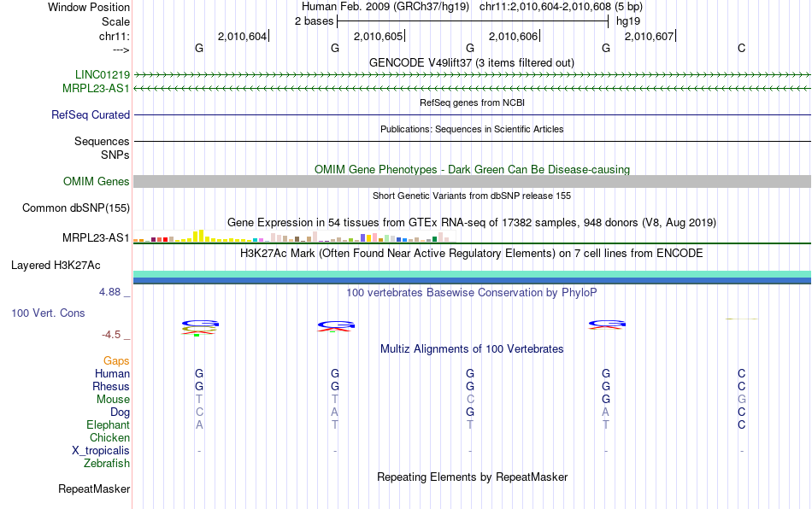This screenshot has width=812, height=509.
Task: Click the gray OMIM Genes bar
Action: [473, 181]
